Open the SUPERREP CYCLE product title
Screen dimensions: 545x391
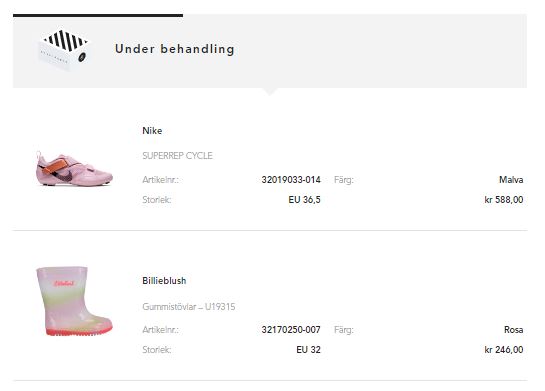(x=177, y=156)
